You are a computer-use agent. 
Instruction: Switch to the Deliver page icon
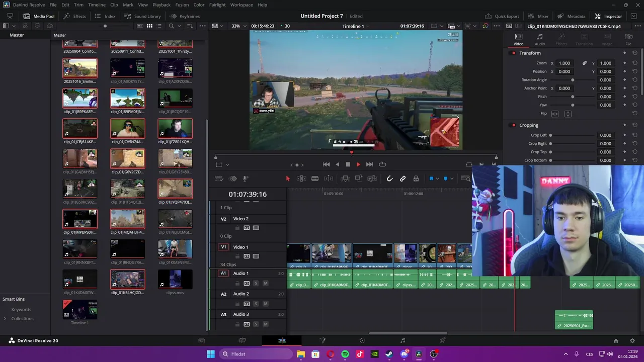tap(442, 340)
